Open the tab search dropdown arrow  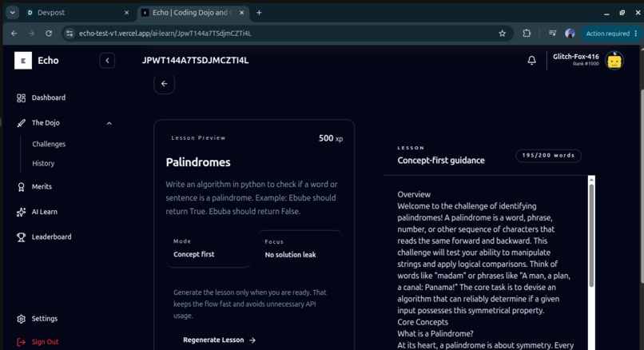click(13, 13)
